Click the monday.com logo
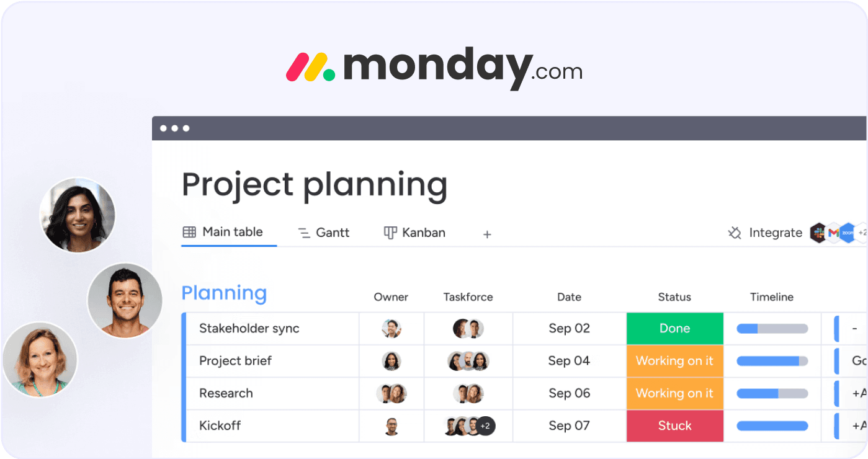 [x=434, y=67]
